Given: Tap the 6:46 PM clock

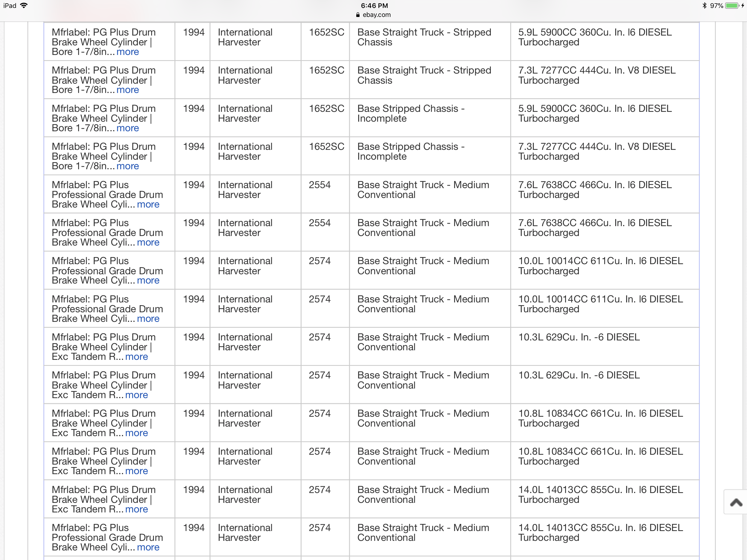Looking at the screenshot, I should pyautogui.click(x=374, y=5).
